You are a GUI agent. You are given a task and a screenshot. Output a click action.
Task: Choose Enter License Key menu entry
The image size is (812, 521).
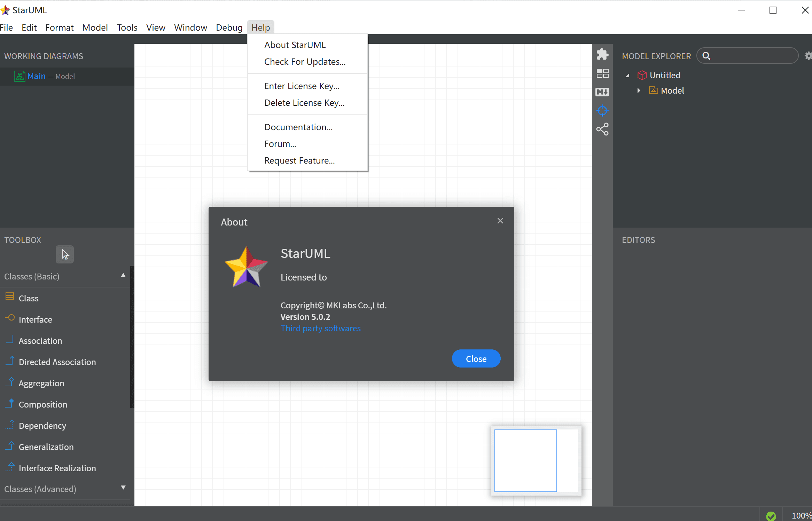click(307, 86)
